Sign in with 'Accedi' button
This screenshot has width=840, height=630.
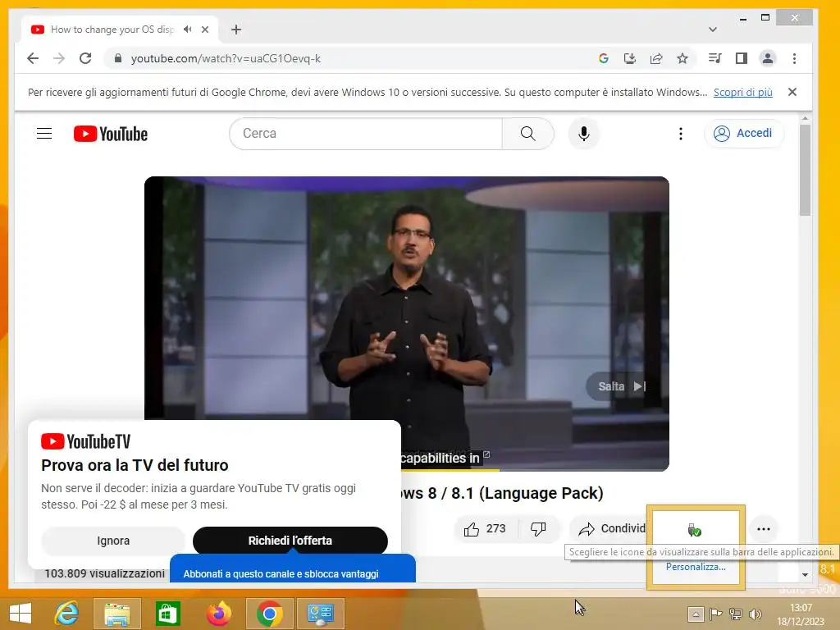744,134
